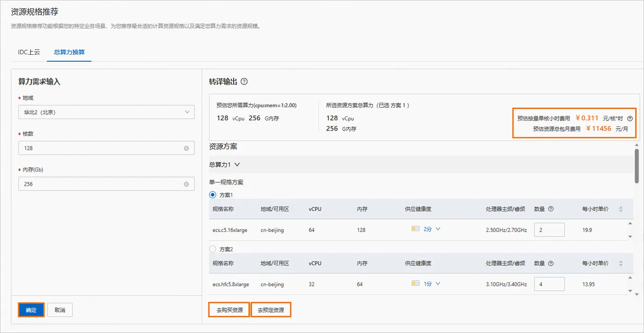Screen dimensions: 644x333
Task: Select the 方案2 radio button
Action: pos(213,249)
